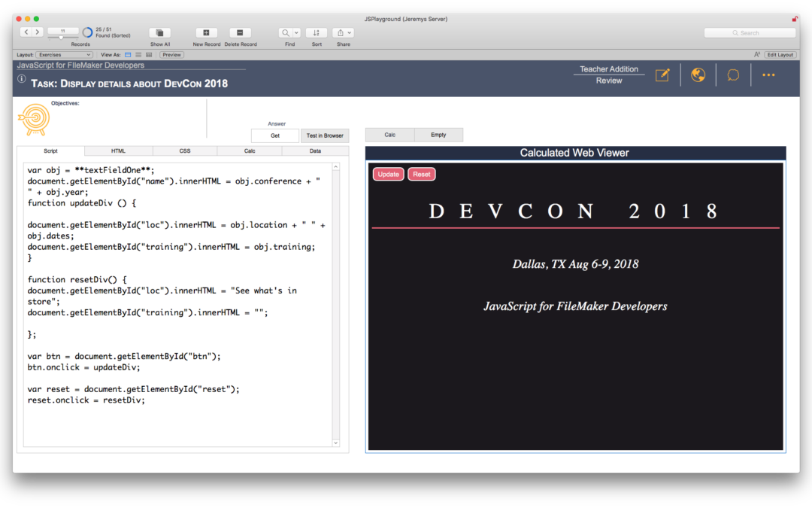Create a record with New Record icon
The height and width of the screenshot is (508, 812).
click(x=206, y=32)
